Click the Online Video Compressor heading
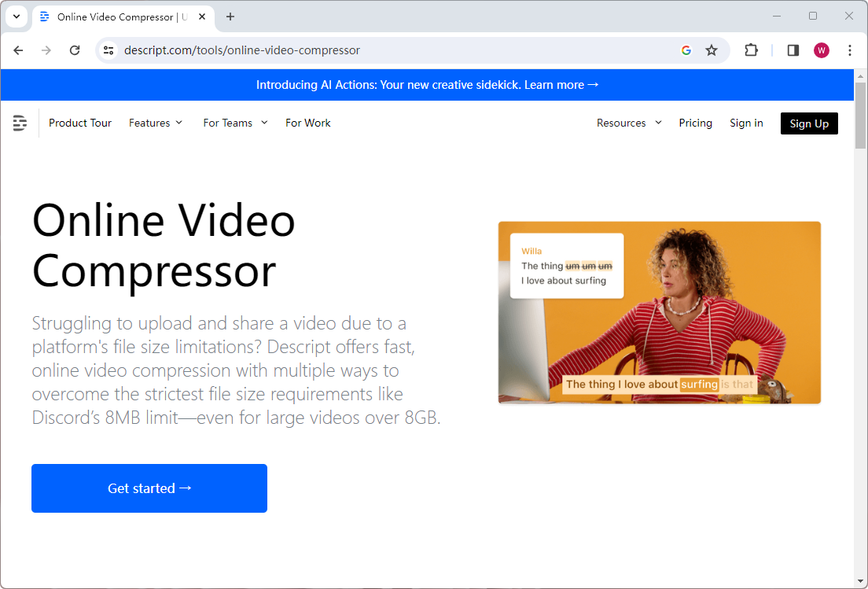This screenshot has height=589, width=868. [164, 245]
